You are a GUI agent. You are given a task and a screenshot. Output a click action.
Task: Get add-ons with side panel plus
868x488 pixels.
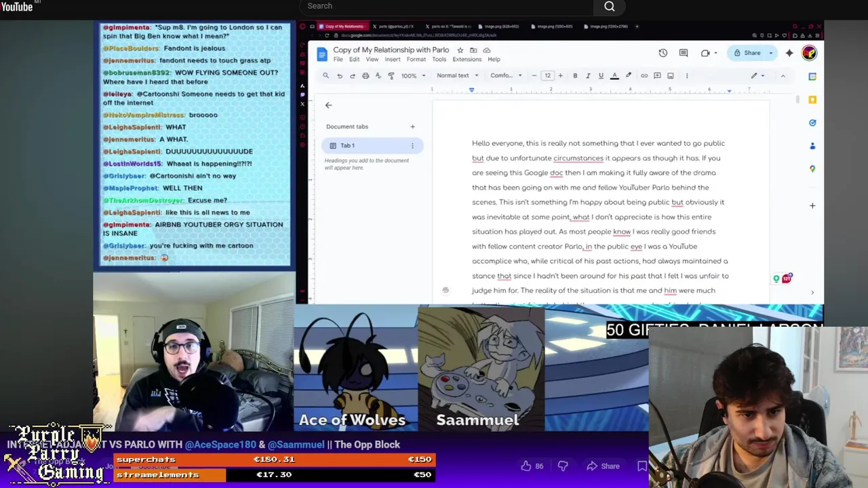[x=812, y=205]
